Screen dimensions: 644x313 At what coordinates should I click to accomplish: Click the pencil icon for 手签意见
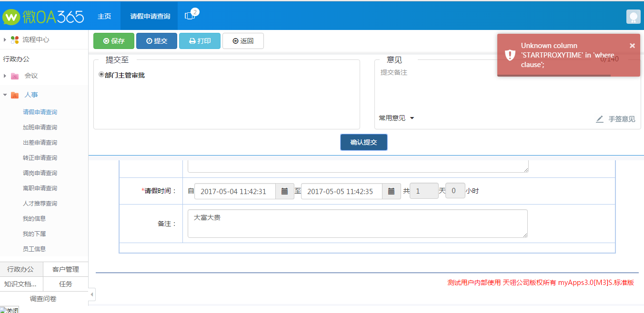tap(600, 119)
